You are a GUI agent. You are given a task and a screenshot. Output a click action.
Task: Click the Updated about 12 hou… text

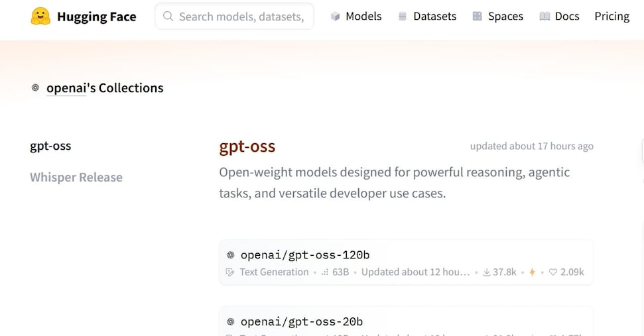[415, 272]
